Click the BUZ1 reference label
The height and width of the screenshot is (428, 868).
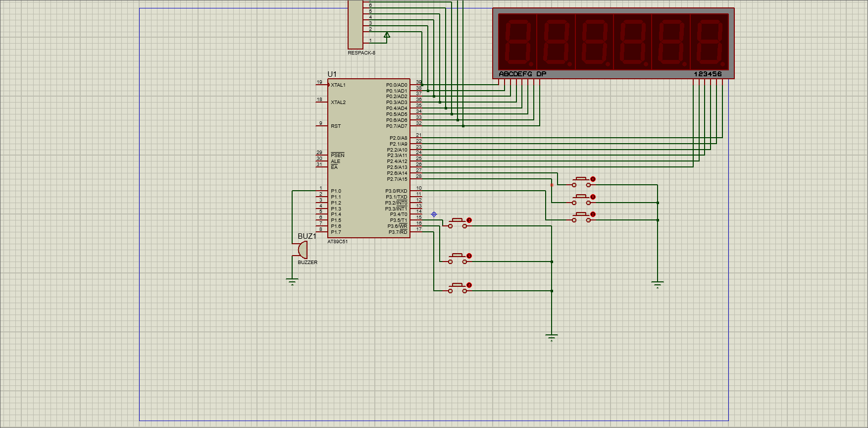307,236
